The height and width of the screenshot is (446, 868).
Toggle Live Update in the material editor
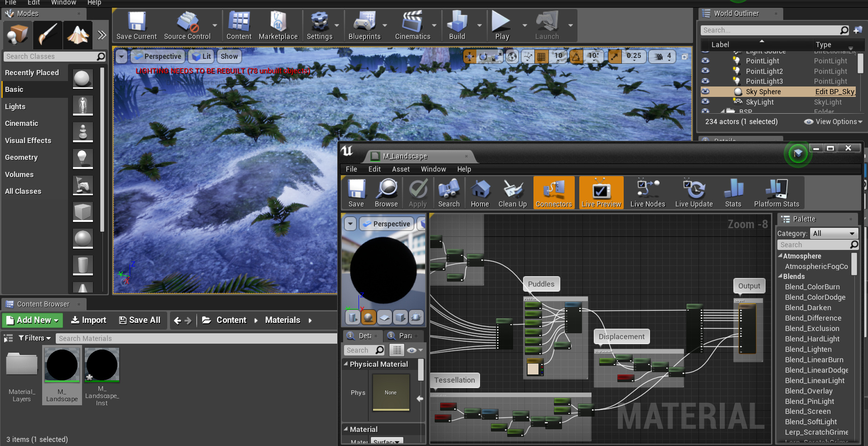click(694, 193)
